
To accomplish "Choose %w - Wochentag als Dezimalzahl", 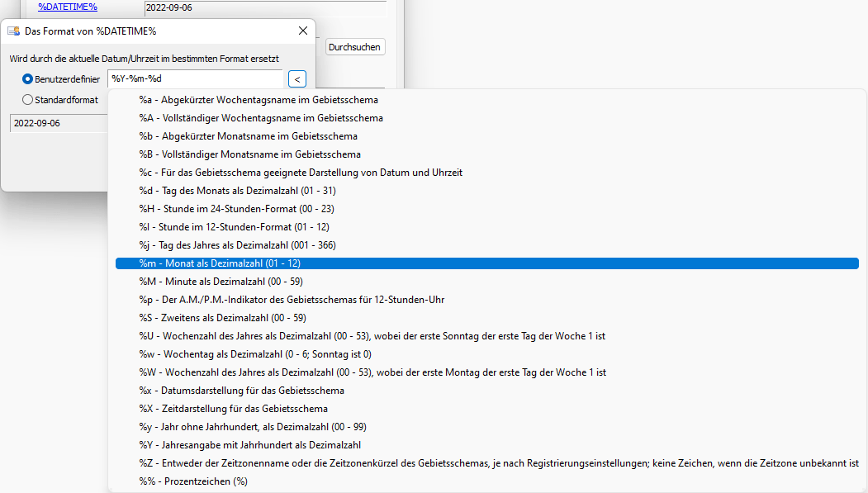I will [x=487, y=354].
